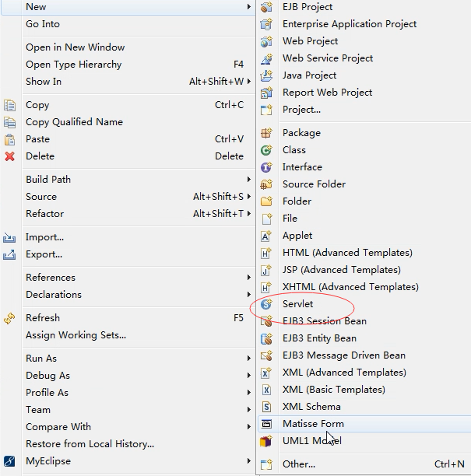
Task: Click the XML Advanced Templates icon
Action: point(266,373)
